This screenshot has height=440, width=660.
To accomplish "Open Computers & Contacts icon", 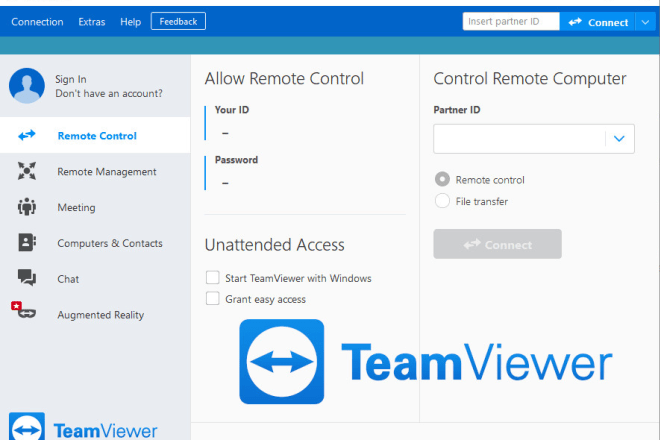I will (x=27, y=243).
